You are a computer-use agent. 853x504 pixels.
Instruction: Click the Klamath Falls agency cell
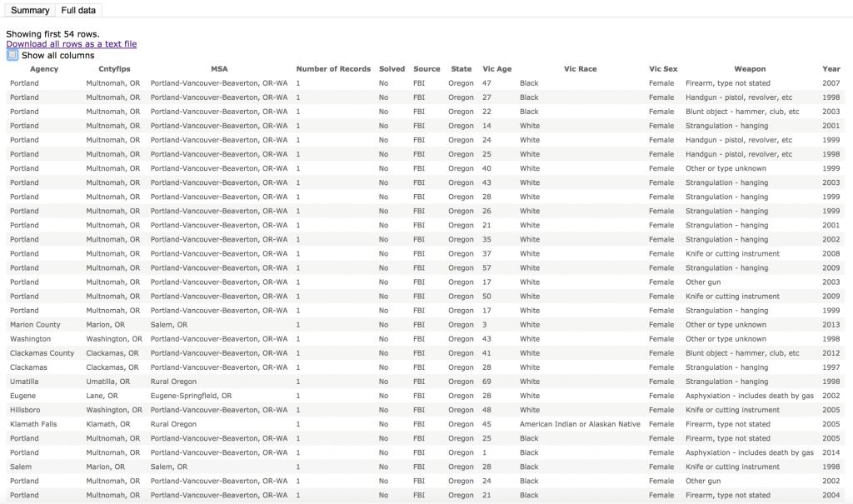tap(32, 424)
